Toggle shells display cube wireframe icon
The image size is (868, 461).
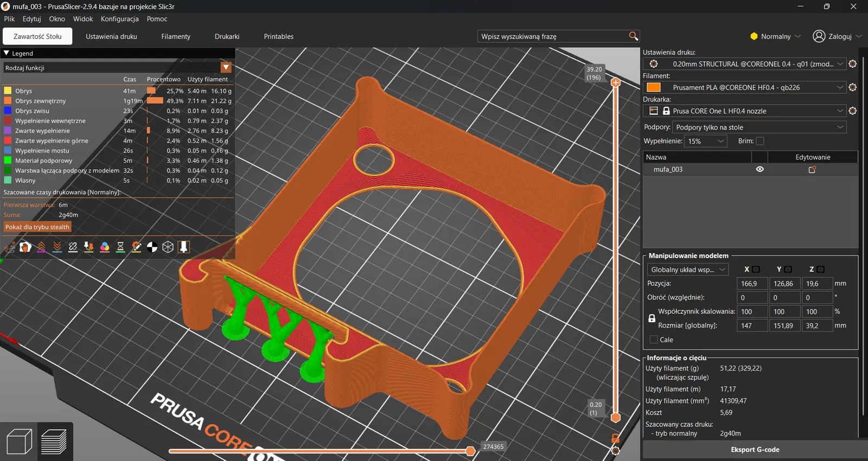[x=168, y=247]
